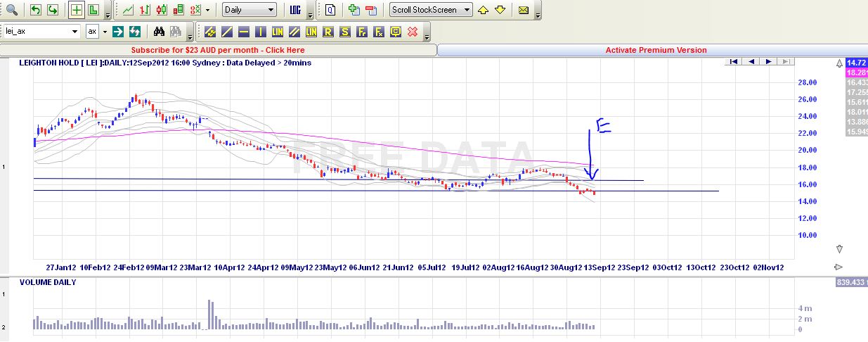Select the zigzag trend drawing tool
The height and width of the screenshot is (342, 868).
point(210,32)
